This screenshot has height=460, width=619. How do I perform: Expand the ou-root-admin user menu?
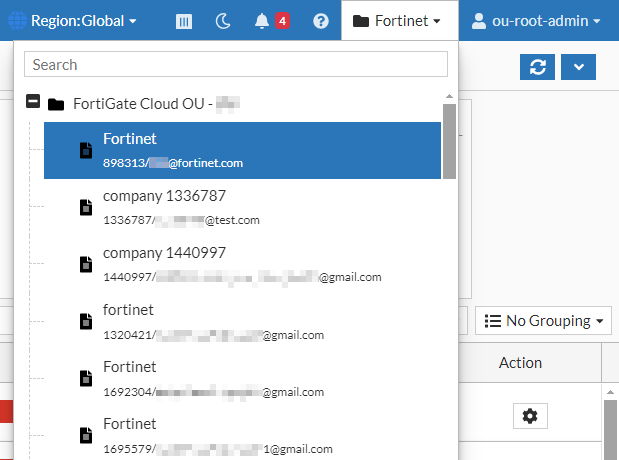pyautogui.click(x=536, y=21)
